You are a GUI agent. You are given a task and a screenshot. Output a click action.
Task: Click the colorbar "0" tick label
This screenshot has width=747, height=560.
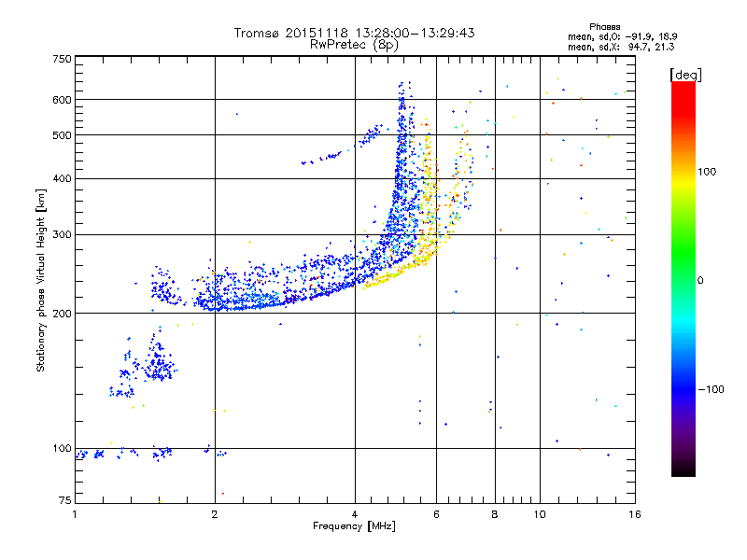tap(700, 281)
